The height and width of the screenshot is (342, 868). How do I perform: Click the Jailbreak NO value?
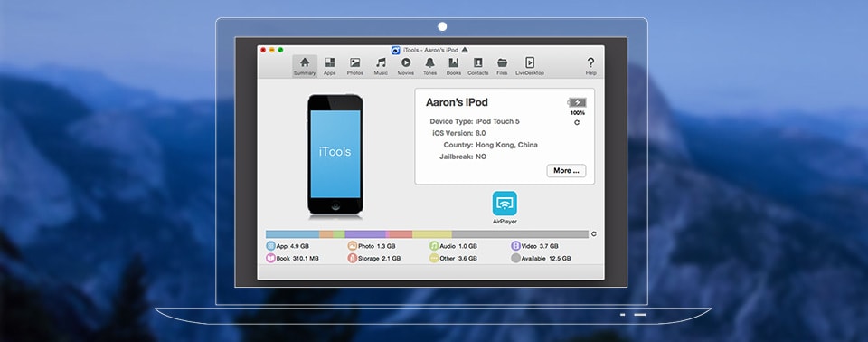coord(481,157)
